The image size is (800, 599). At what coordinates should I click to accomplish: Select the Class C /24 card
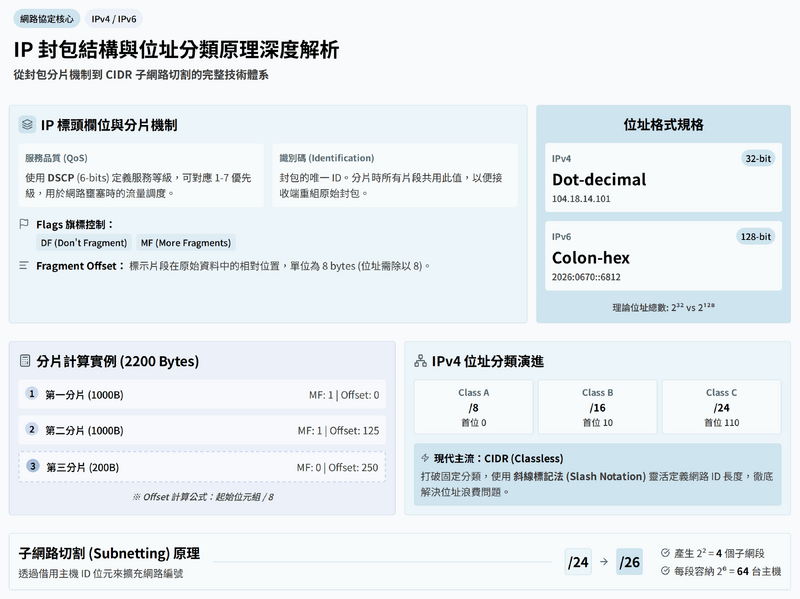tap(721, 407)
